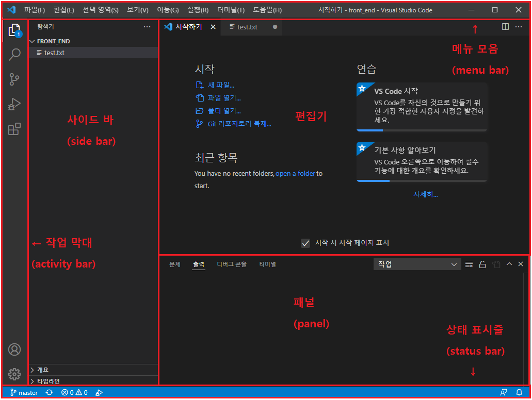This screenshot has height=400, width=532.
Task: Toggle output scroll lock icon
Action: 482,264
